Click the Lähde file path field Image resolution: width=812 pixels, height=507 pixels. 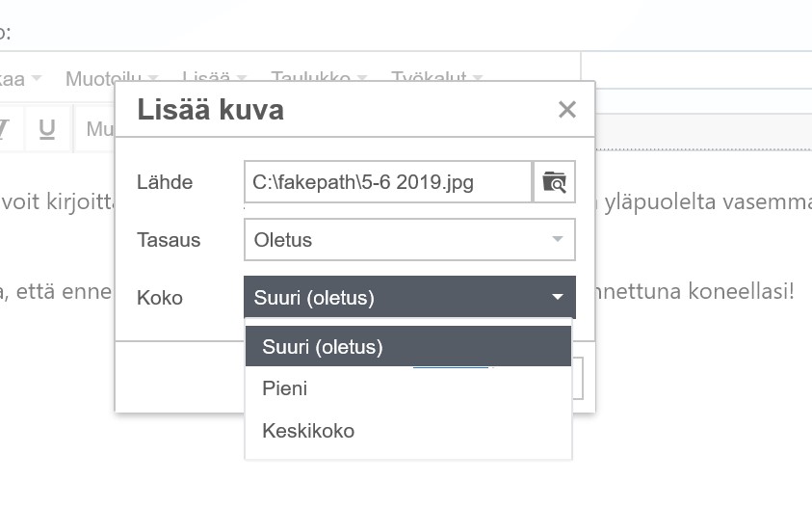pyautogui.click(x=387, y=181)
